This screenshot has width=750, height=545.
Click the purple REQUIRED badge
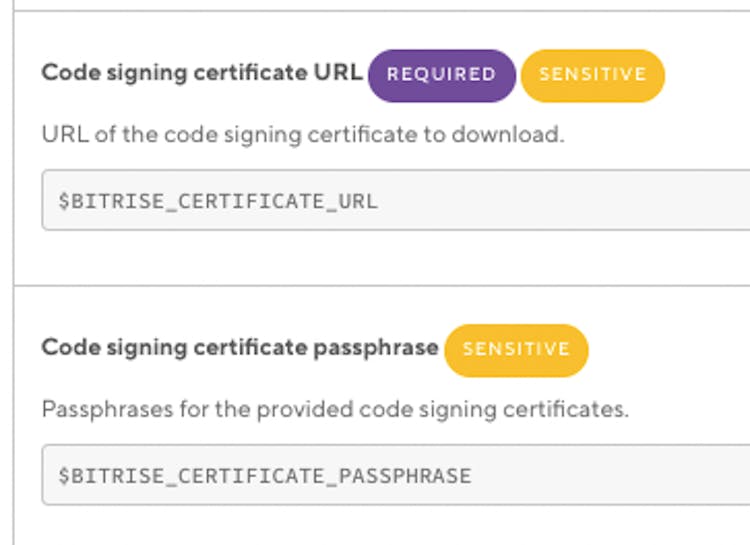click(x=441, y=75)
